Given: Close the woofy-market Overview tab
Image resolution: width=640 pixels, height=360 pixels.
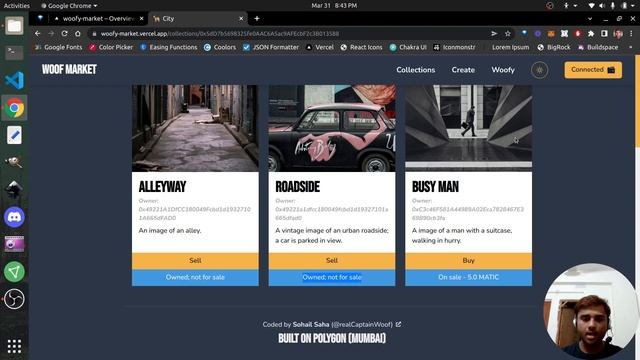Looking at the screenshot, I should pos(142,18).
